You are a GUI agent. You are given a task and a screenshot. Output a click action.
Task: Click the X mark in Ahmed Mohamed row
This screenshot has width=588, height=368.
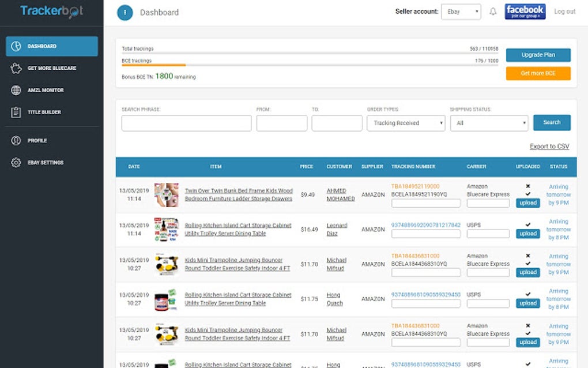pyautogui.click(x=528, y=186)
